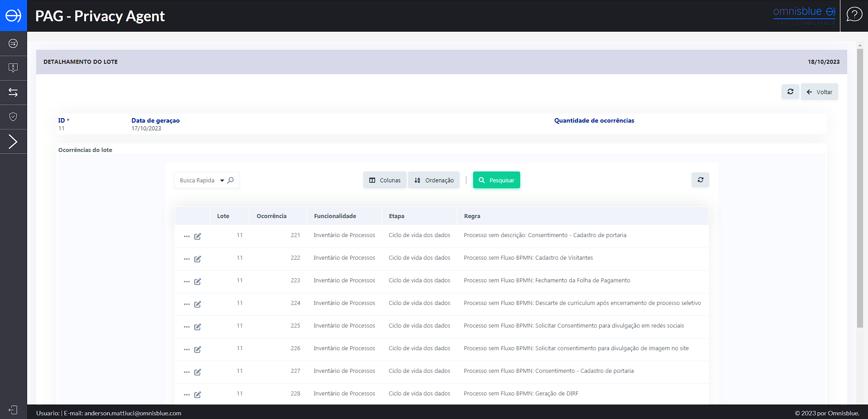Viewport: 868px width, 419px height.
Task: Open the swap arrows icon in sidebar
Action: click(x=13, y=92)
